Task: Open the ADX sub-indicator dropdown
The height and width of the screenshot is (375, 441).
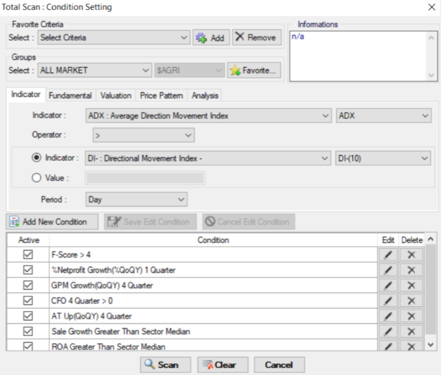Action: 384,116
